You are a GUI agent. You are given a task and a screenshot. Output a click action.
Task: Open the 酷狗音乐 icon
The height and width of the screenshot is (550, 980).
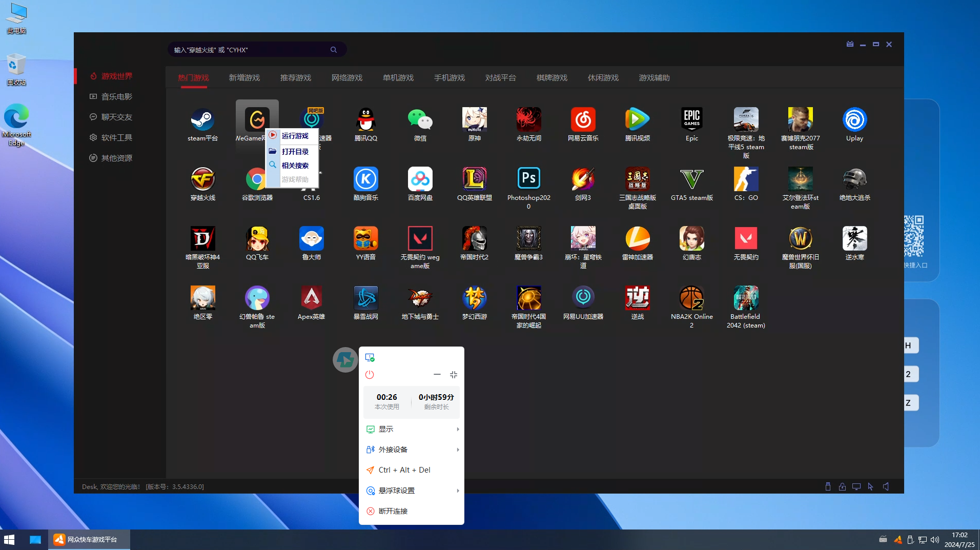click(365, 179)
